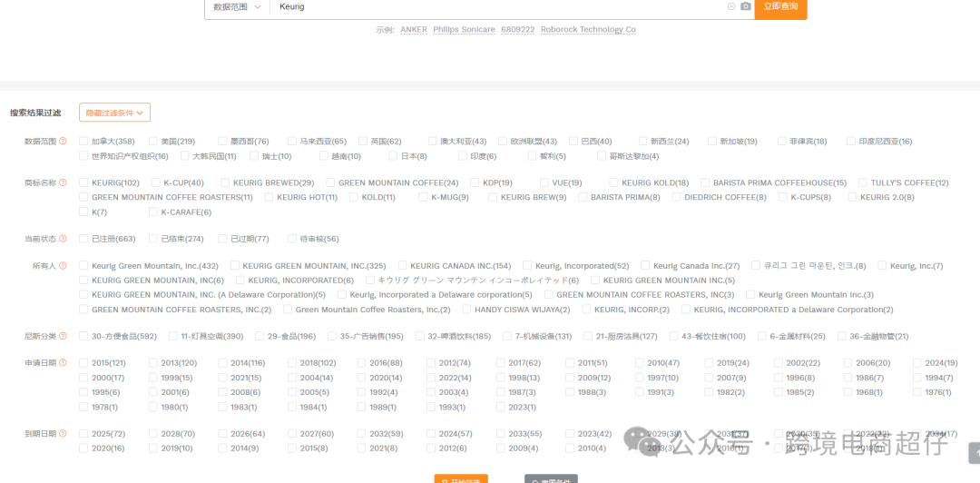Click the Philips Sonicare example link
This screenshot has height=483, width=980.
pyautogui.click(x=464, y=30)
